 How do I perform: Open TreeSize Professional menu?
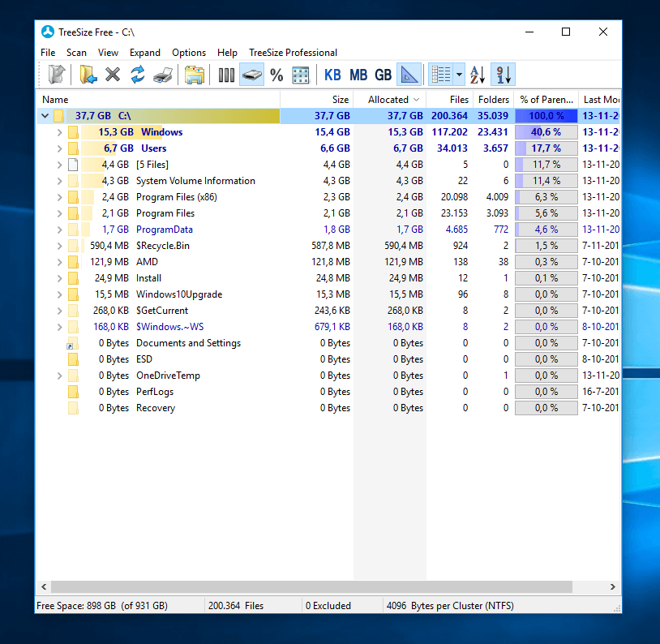point(293,53)
